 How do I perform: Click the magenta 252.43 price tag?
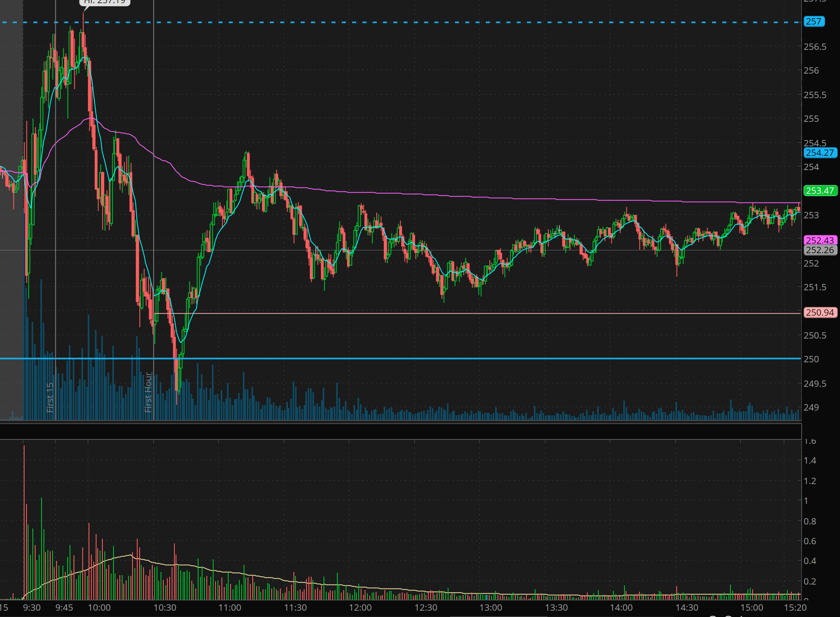820,240
